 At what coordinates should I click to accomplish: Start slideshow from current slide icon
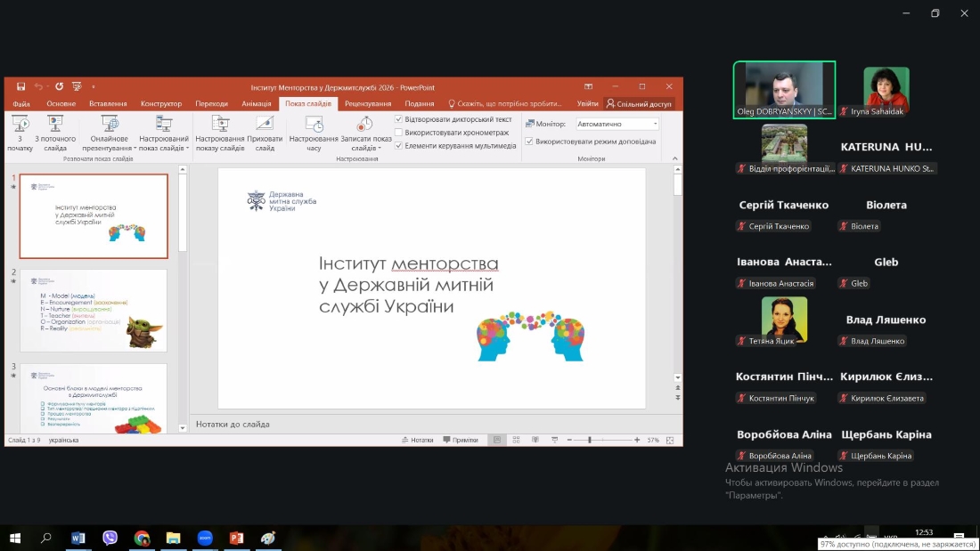pyautogui.click(x=55, y=125)
